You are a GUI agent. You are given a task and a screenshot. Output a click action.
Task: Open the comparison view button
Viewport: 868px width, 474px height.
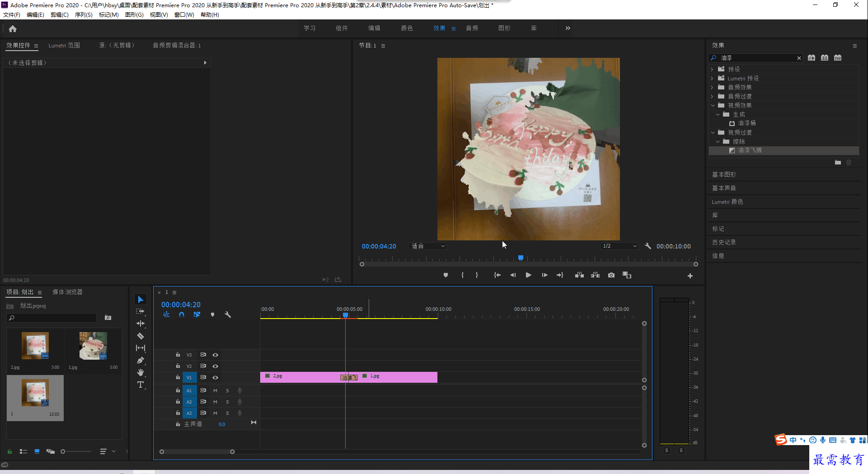tap(627, 275)
